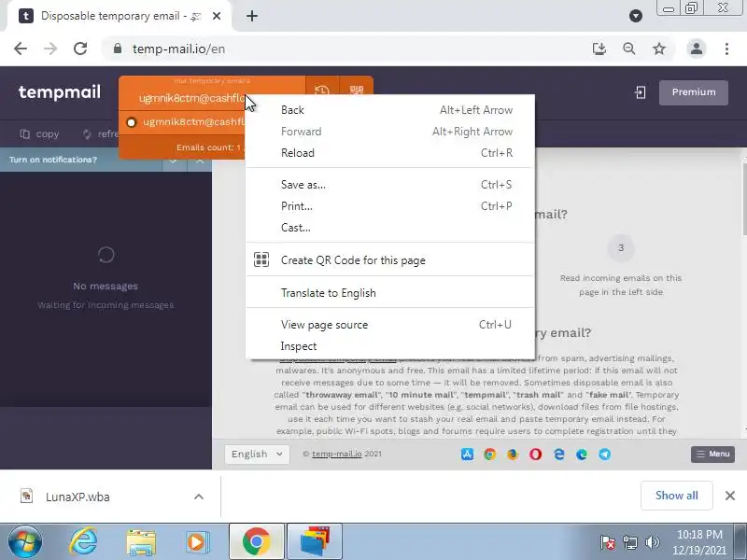
Task: Click the refresh inbox button
Action: pyautogui.click(x=101, y=134)
